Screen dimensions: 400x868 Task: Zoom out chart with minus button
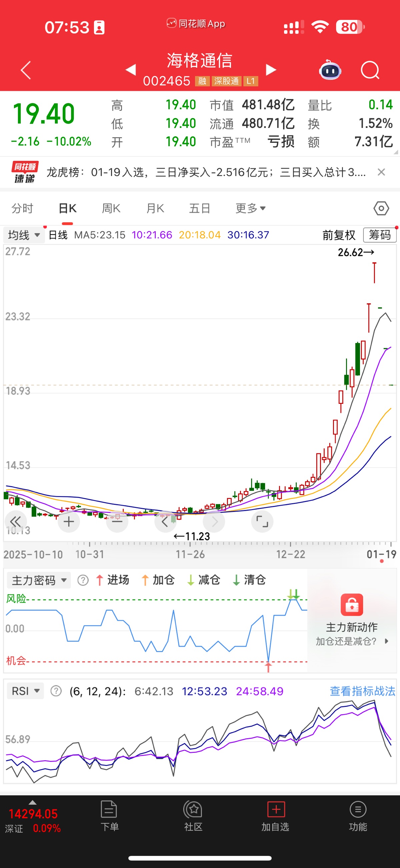[x=117, y=522]
